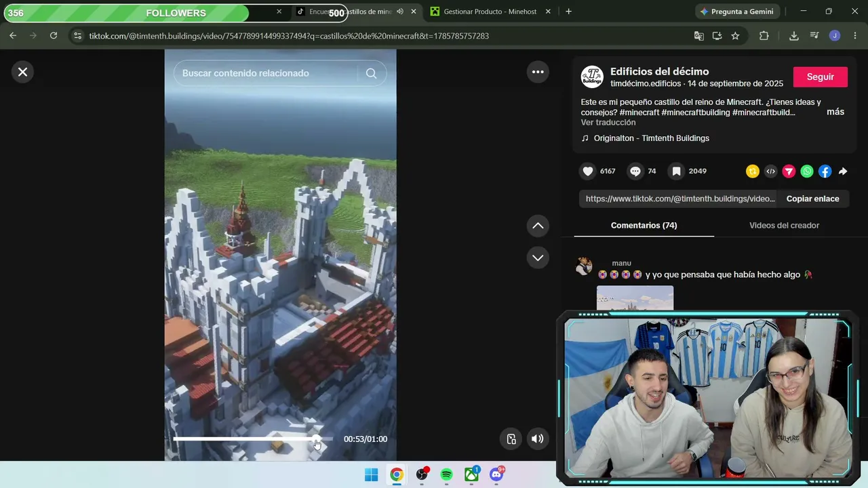
Task: Share the video to Facebook
Action: coord(825,171)
